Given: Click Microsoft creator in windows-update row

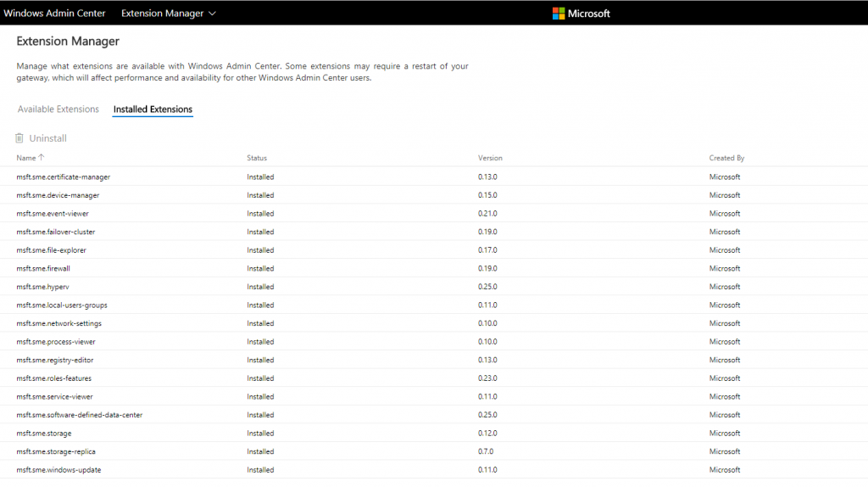Looking at the screenshot, I should (x=725, y=469).
